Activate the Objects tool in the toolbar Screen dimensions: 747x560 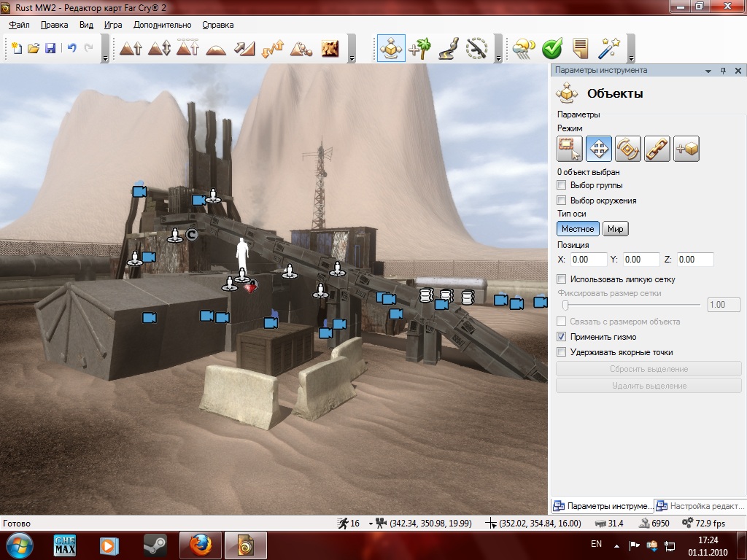(391, 48)
